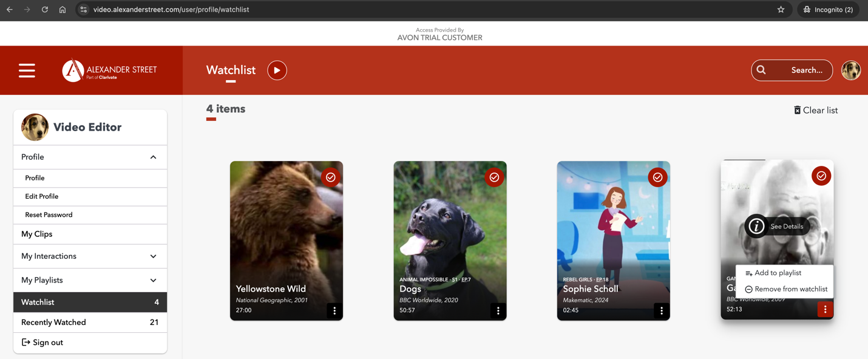Toggle watchlist checkmark on Sophie Scholl
Viewport: 868px width, 359px height.
(x=657, y=177)
